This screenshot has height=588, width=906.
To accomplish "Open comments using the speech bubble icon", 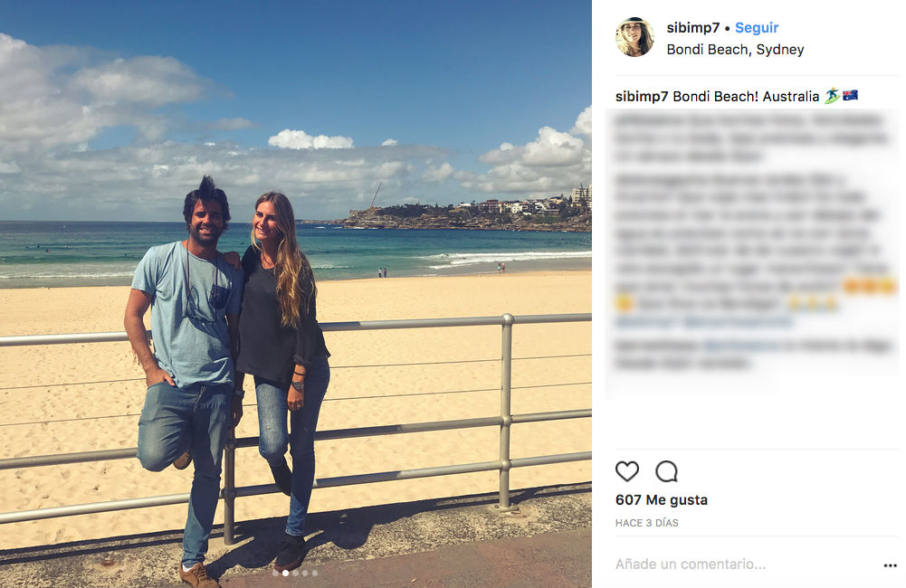I will (666, 471).
